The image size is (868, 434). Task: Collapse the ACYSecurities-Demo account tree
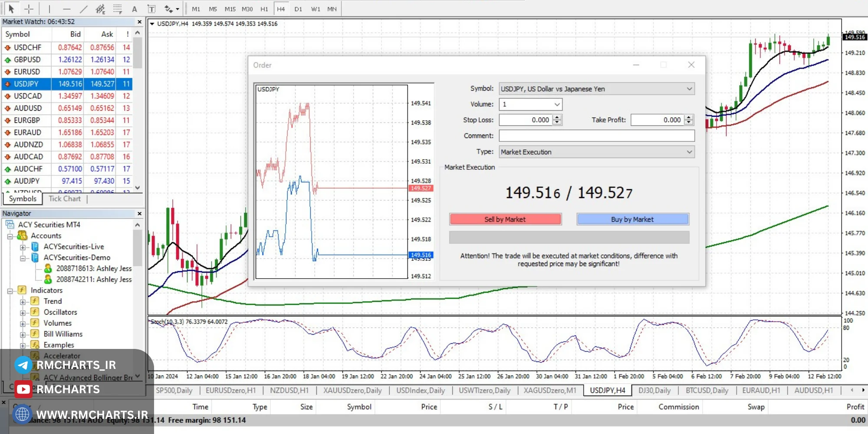tap(23, 258)
